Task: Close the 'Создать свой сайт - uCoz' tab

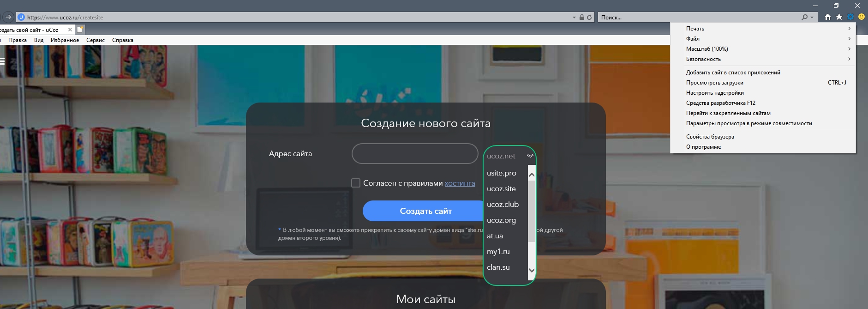Action: [70, 30]
